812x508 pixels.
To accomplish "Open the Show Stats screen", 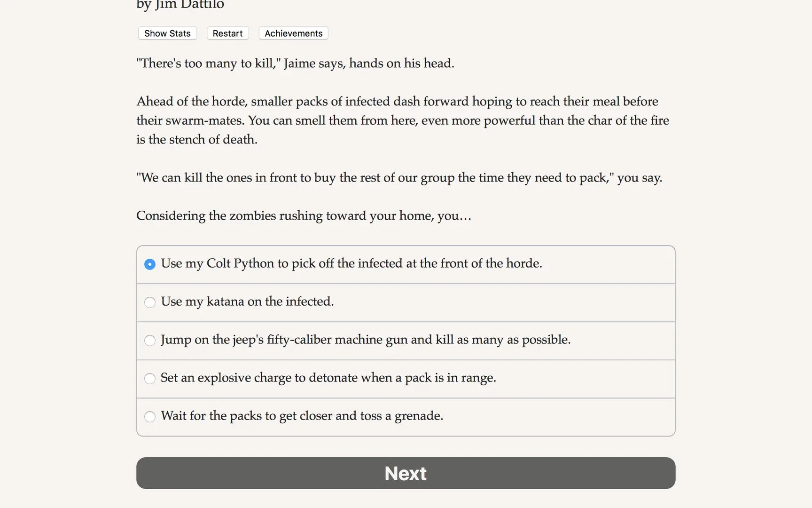I will 167,33.
